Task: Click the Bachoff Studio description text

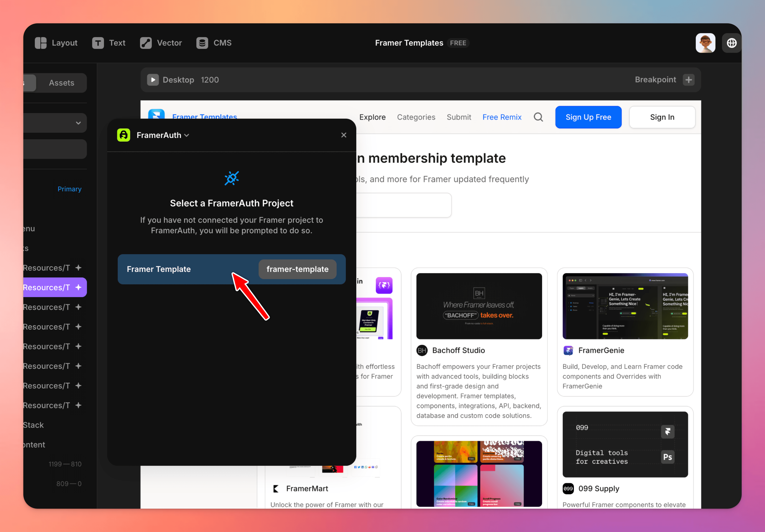Action: click(x=479, y=391)
